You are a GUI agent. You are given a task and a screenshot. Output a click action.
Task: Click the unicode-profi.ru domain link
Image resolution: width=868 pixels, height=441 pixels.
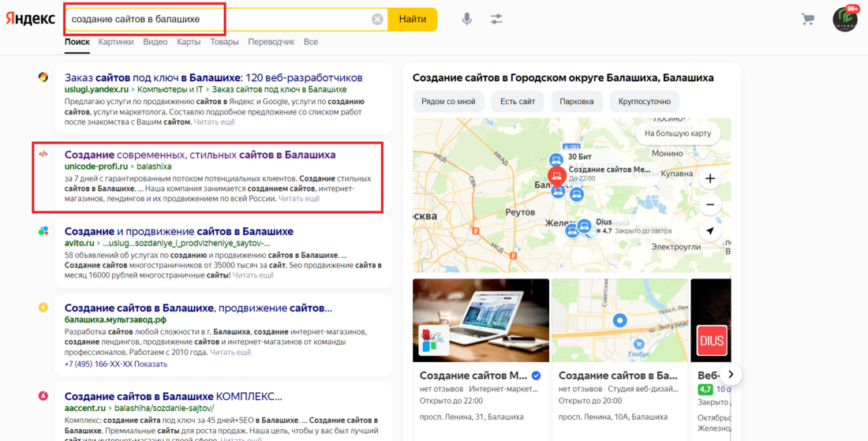pos(96,166)
